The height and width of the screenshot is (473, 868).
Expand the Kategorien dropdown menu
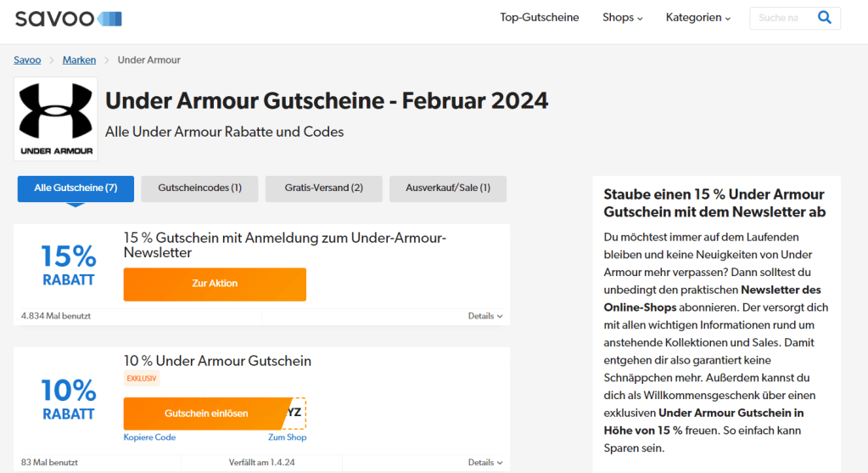point(697,18)
